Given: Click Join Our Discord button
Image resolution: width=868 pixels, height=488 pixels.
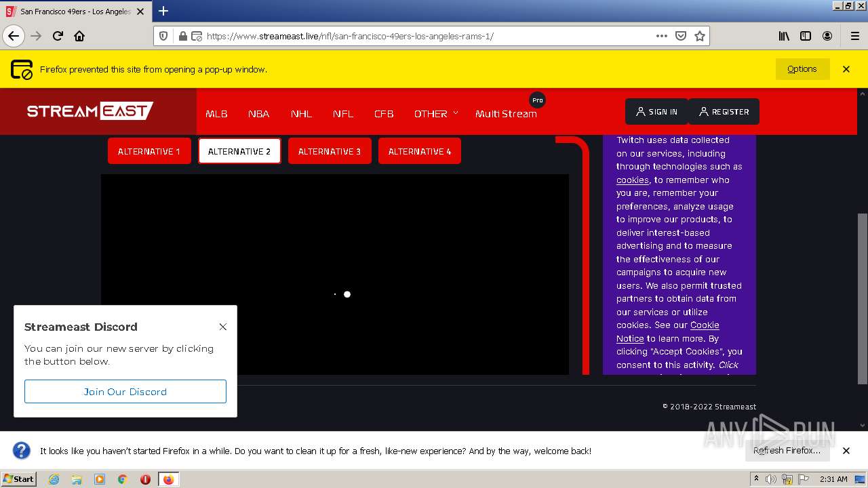Looking at the screenshot, I should (x=125, y=392).
